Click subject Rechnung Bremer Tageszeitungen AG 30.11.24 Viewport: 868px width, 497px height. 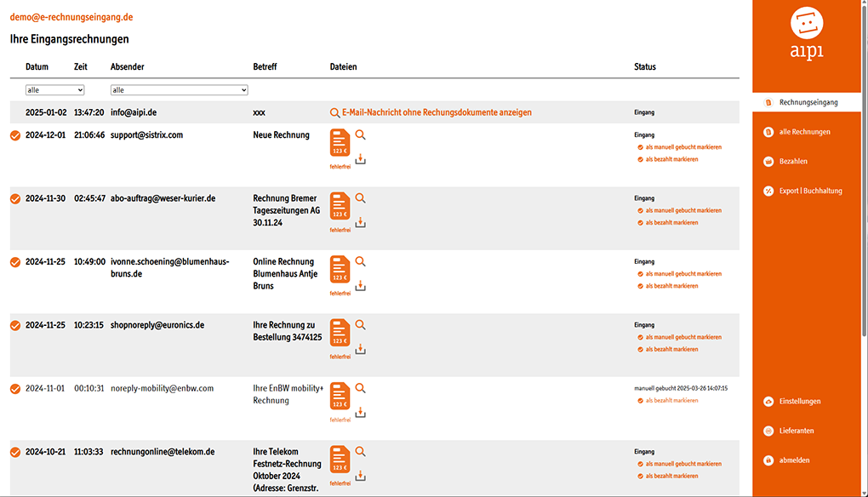(286, 210)
